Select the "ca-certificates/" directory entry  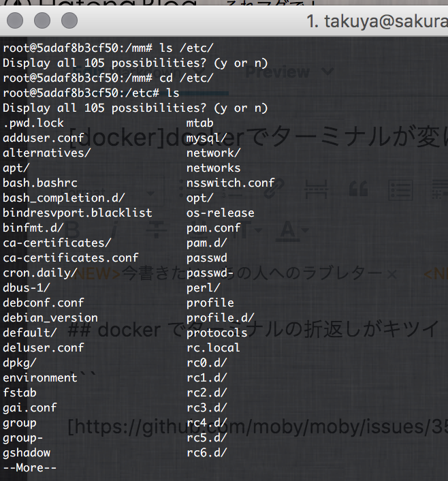click(x=57, y=243)
